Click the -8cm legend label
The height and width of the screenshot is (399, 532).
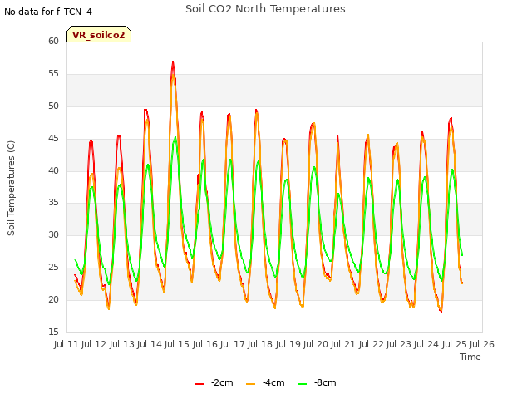325,382
